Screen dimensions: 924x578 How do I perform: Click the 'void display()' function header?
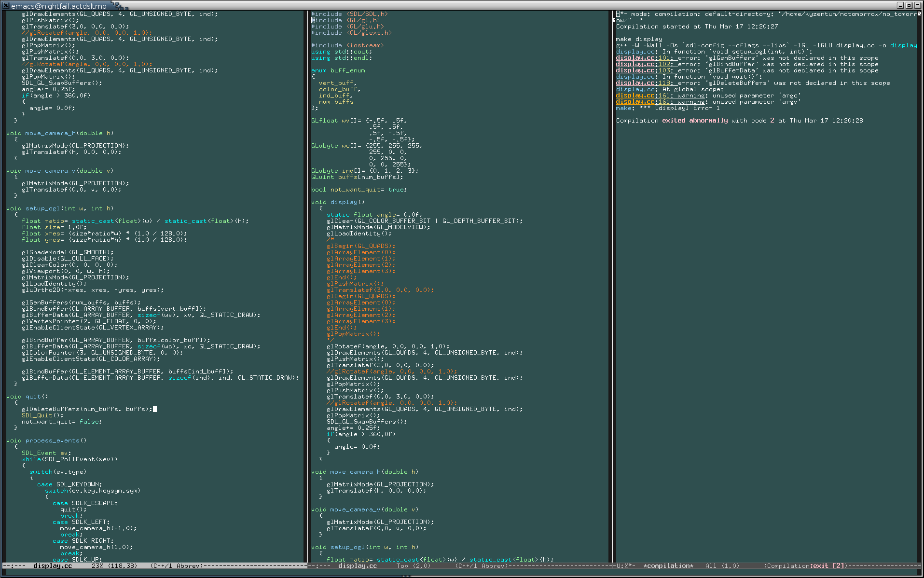338,202
